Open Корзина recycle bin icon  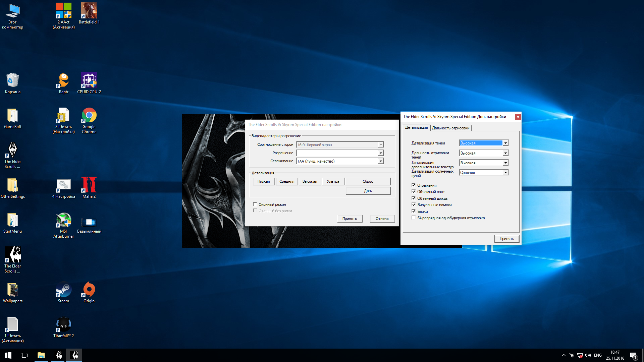tap(13, 83)
